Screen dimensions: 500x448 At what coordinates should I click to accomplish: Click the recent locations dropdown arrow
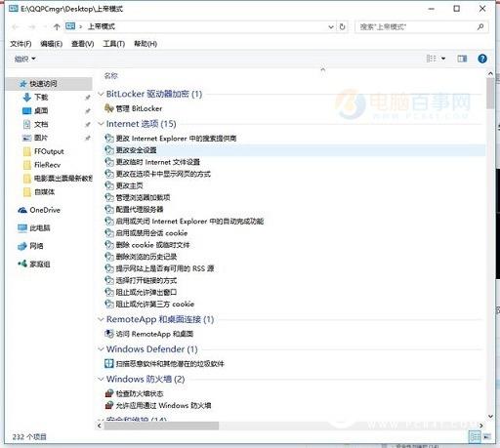click(45, 26)
